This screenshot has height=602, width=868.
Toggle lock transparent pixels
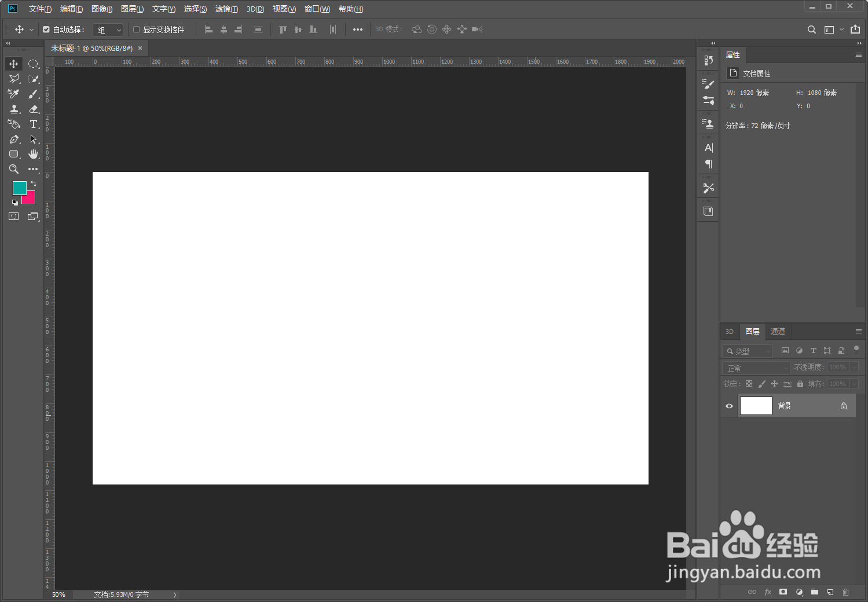pos(749,384)
